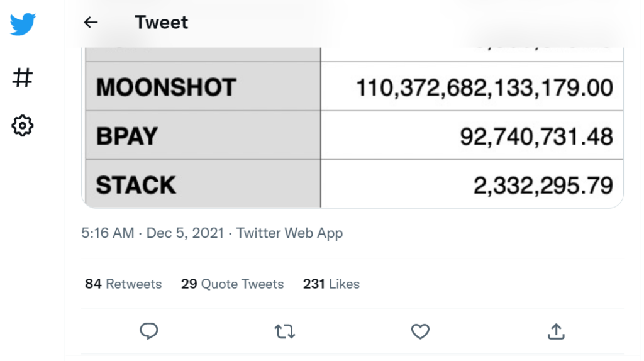The height and width of the screenshot is (361, 644).
Task: Click the Twitter bird home logo
Action: tap(23, 25)
